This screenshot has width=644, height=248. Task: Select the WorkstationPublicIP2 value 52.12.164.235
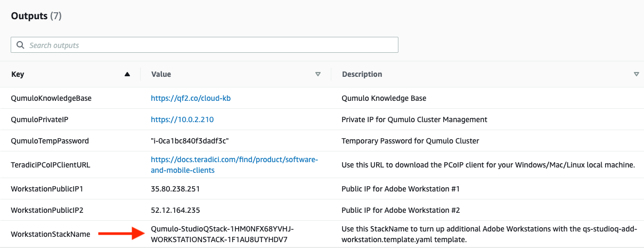coord(175,210)
